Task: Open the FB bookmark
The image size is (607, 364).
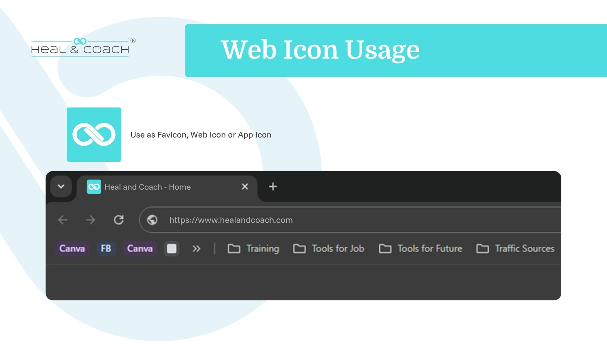Action: (x=106, y=248)
